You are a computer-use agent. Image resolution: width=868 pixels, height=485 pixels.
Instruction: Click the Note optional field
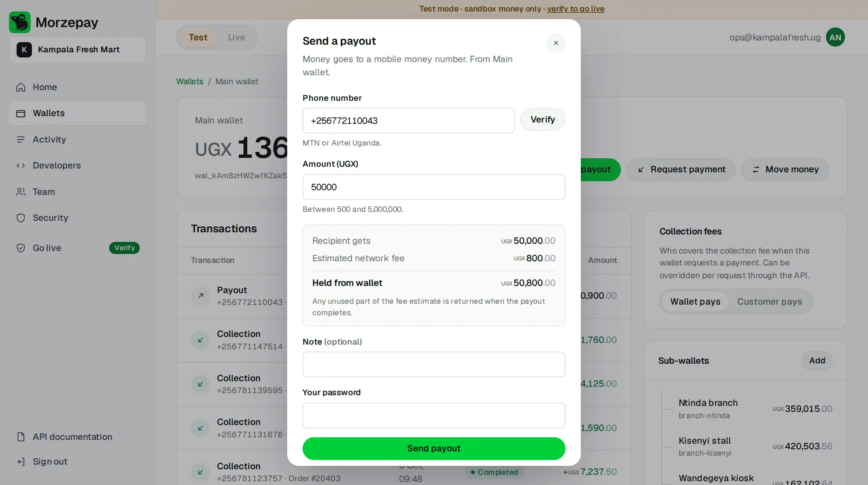tap(434, 364)
